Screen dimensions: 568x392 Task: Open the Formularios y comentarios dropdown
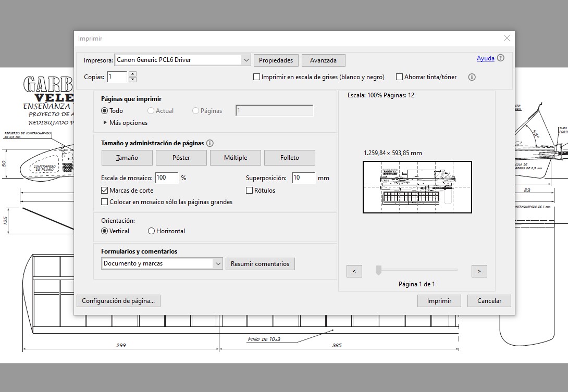(x=218, y=264)
